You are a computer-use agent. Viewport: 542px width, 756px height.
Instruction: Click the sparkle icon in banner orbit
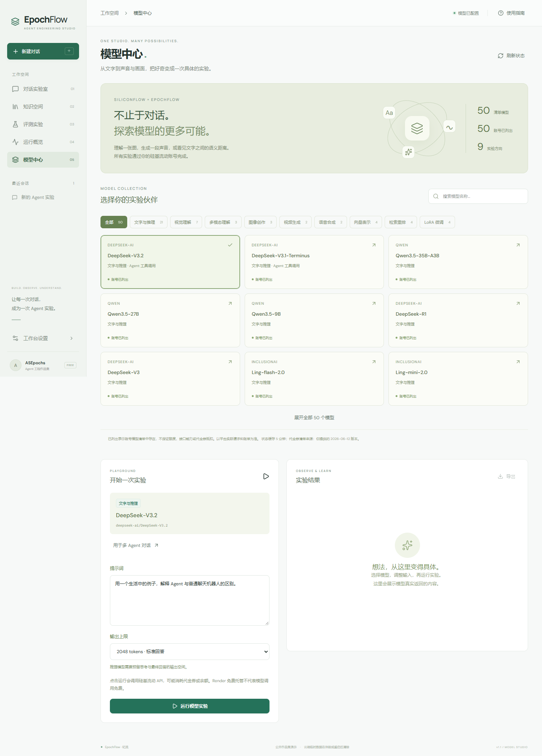point(408,152)
